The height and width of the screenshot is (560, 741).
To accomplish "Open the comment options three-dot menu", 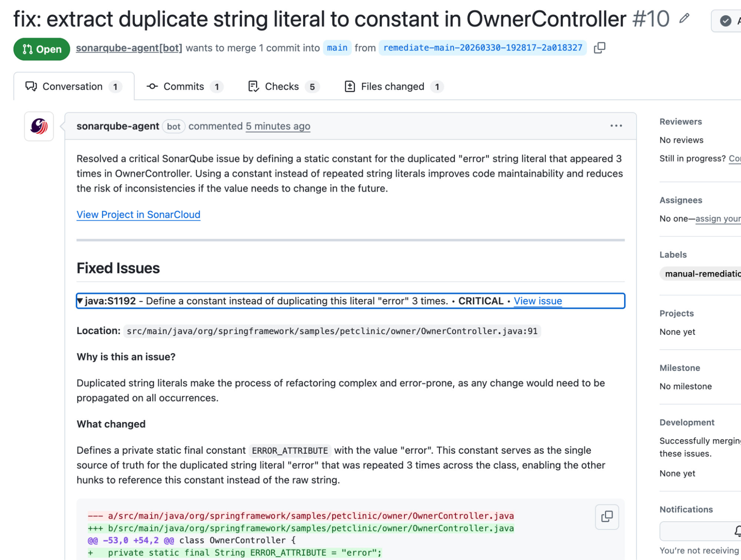I will point(616,126).
